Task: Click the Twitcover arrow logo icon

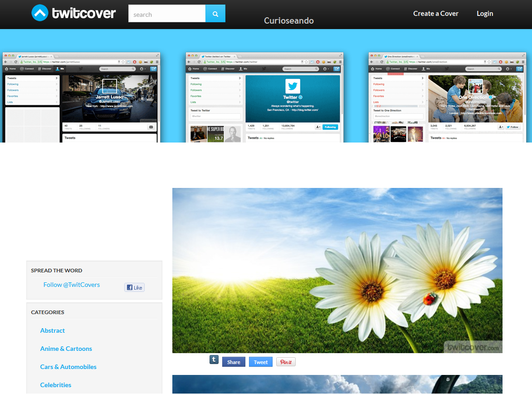Action: (39, 13)
